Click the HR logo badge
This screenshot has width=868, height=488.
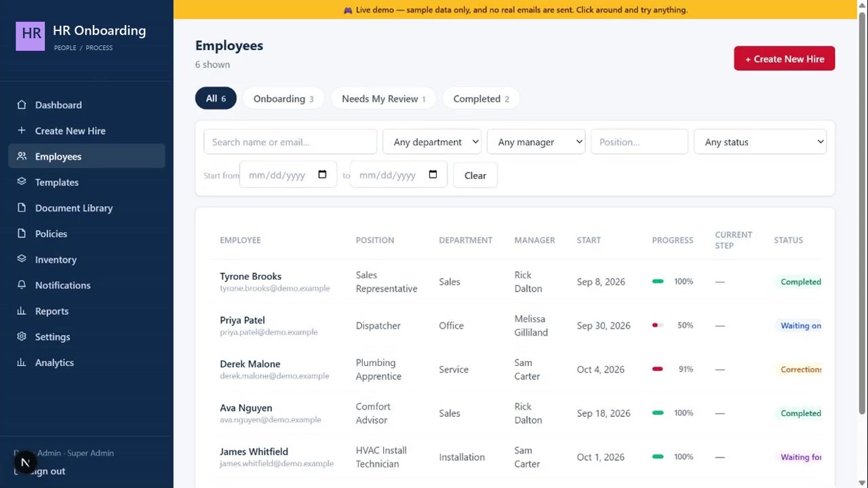point(31,36)
